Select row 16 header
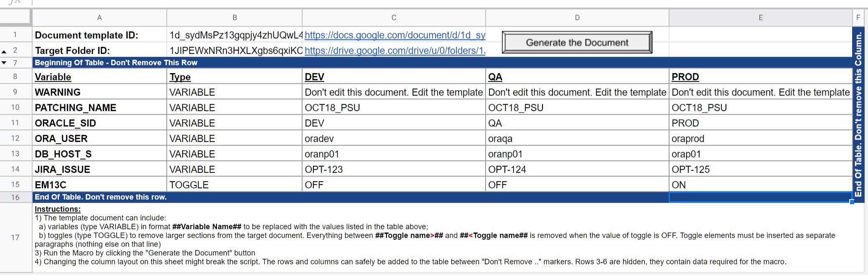868x275 pixels. (x=15, y=197)
